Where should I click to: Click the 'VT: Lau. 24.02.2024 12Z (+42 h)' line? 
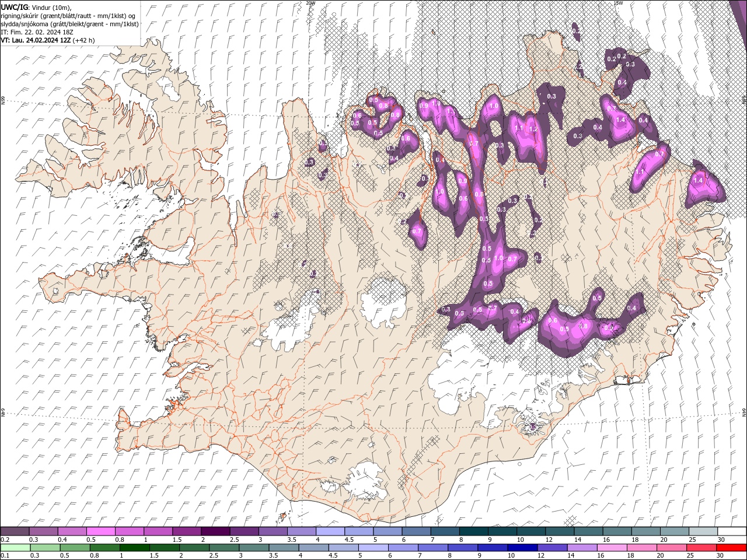tap(47, 40)
